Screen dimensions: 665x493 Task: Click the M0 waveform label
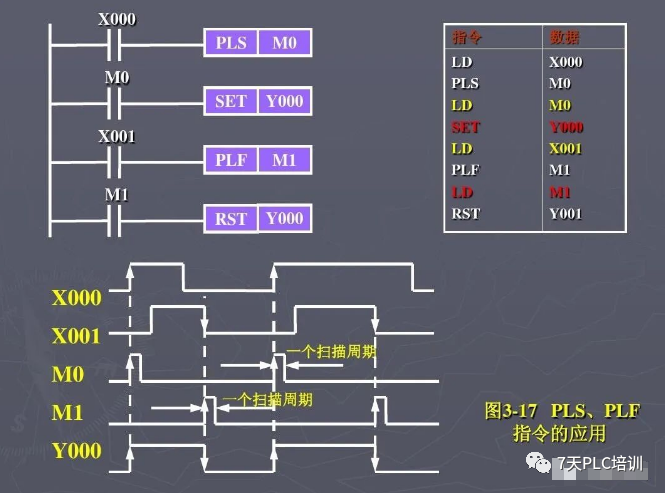[68, 375]
